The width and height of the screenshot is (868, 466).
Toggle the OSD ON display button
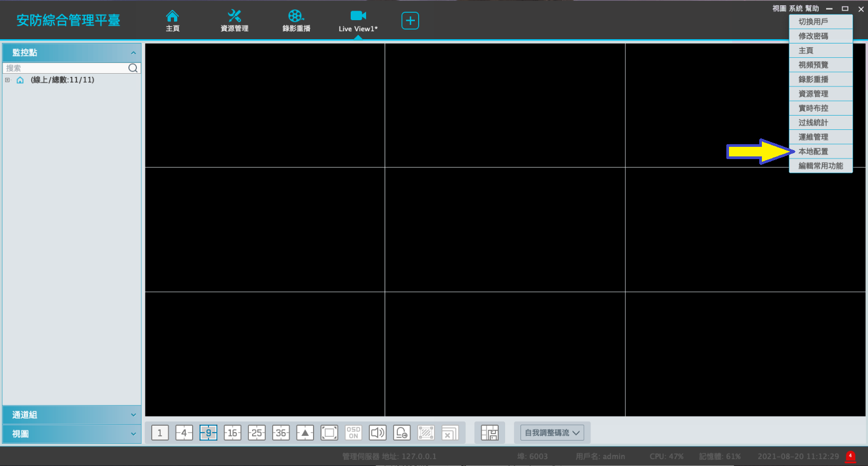(353, 433)
